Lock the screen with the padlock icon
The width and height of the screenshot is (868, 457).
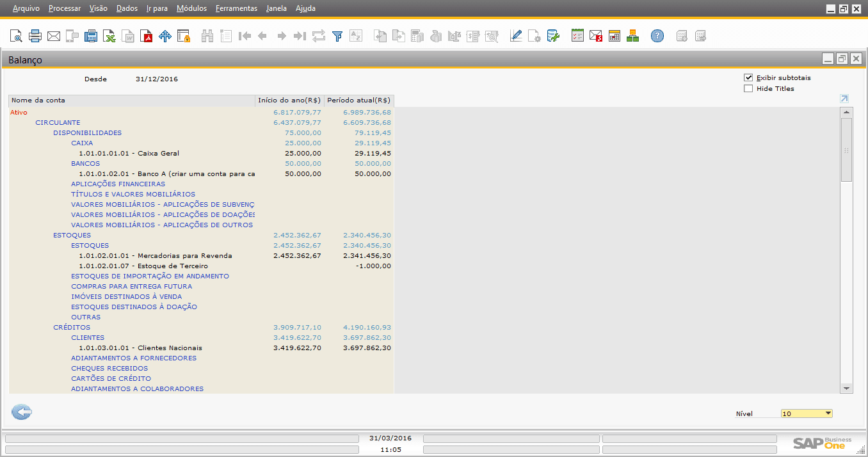[x=184, y=36]
